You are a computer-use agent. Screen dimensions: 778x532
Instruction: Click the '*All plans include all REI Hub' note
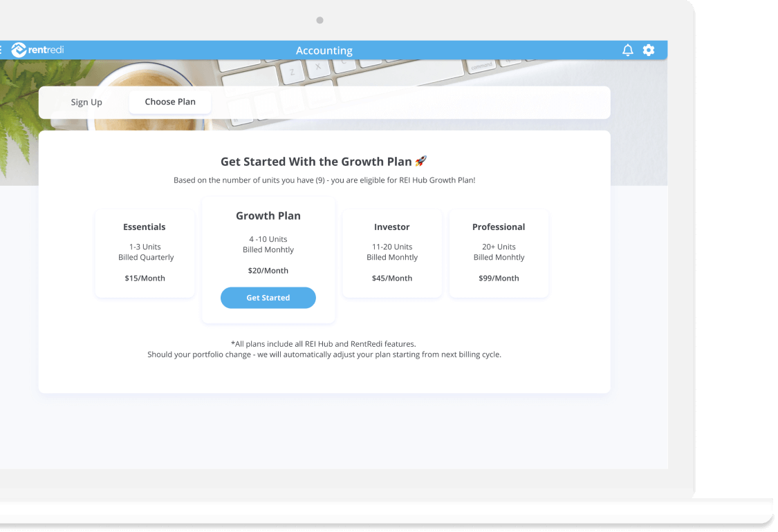tap(324, 344)
